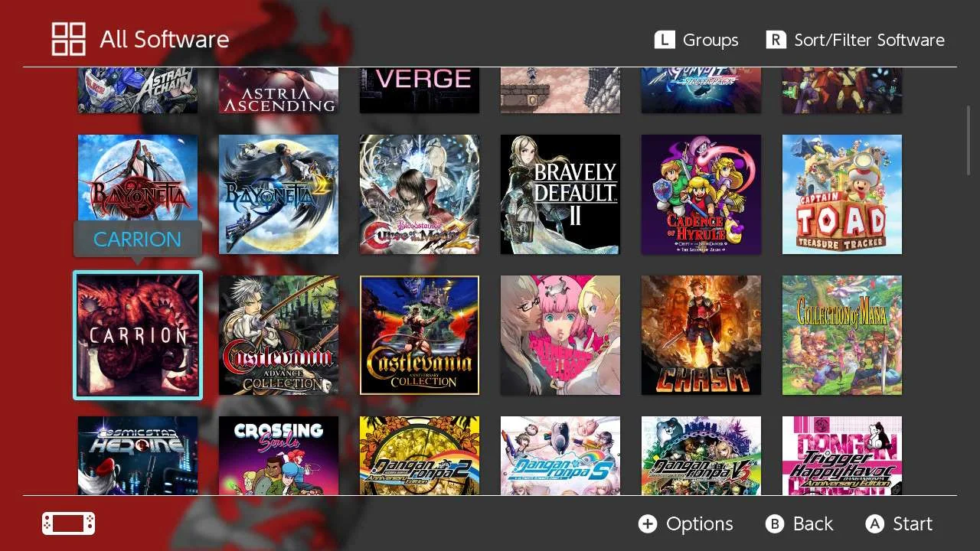Open Crossing Souls game tile
The height and width of the screenshot is (551, 980).
[x=279, y=455]
